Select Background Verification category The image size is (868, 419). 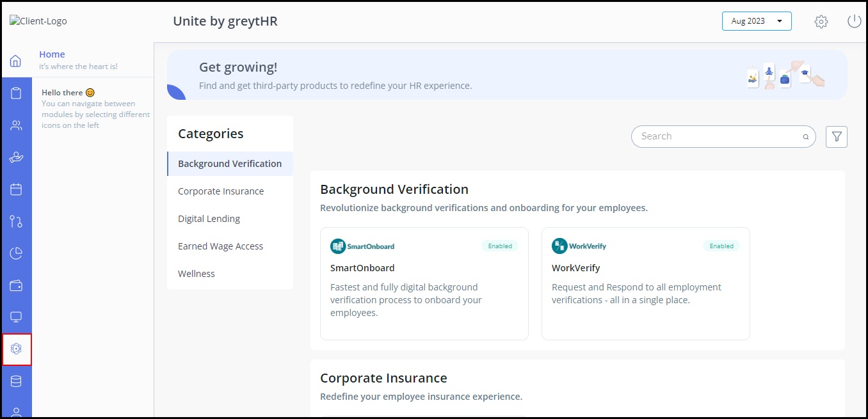230,164
